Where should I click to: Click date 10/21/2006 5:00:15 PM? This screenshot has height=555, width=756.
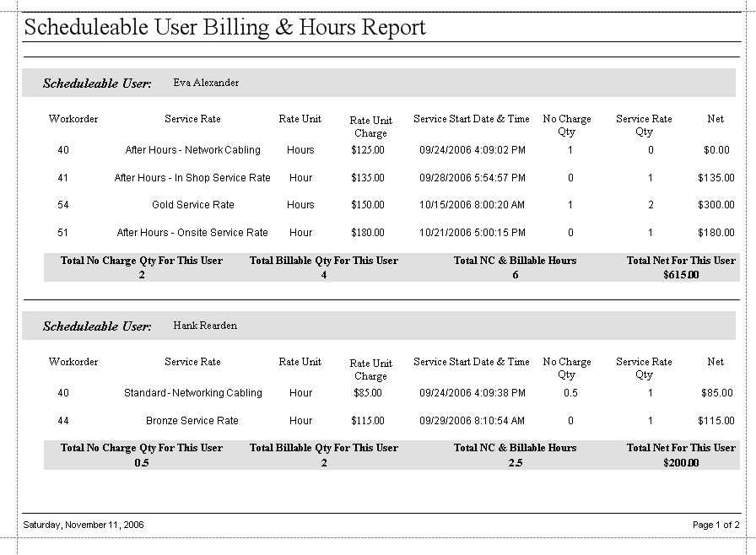(472, 233)
